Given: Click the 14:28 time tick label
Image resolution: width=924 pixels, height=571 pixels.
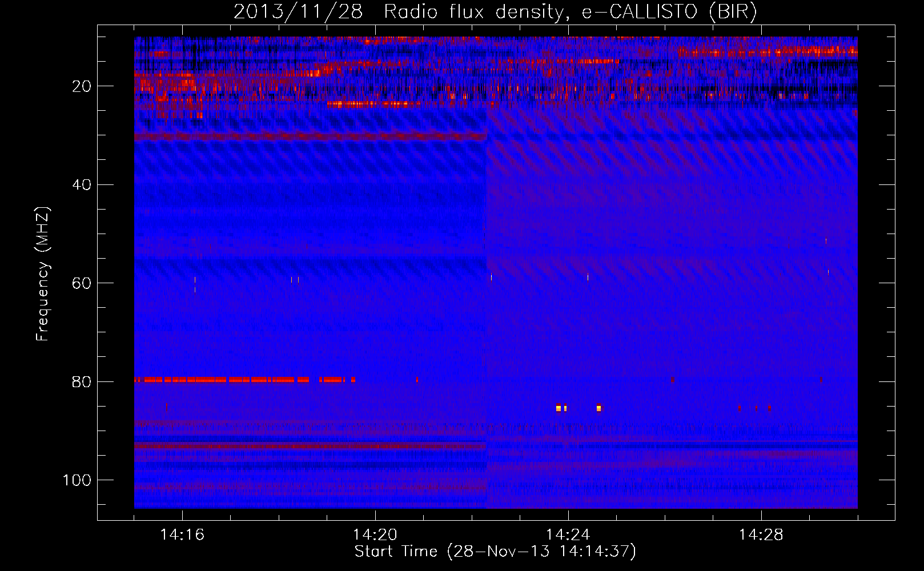Looking at the screenshot, I should pos(761,535).
